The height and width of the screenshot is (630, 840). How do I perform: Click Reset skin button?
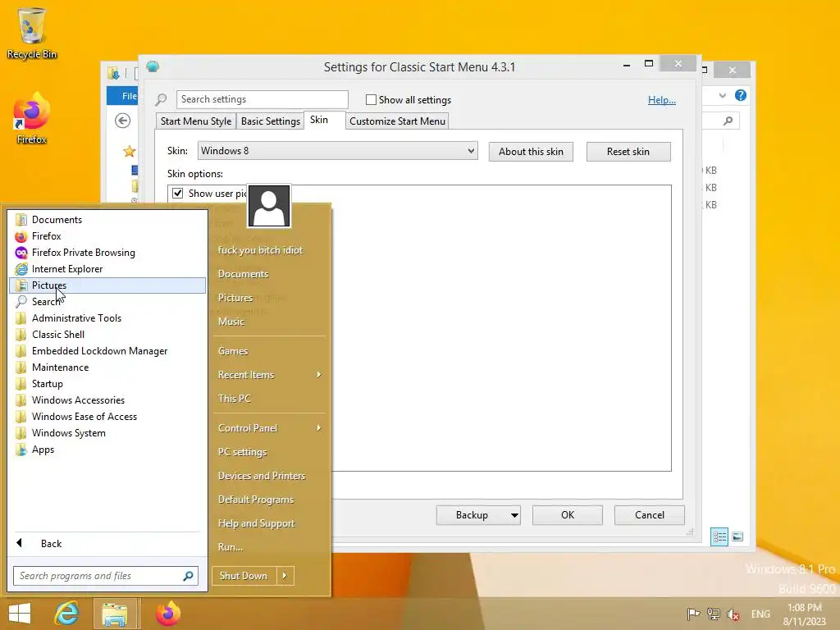click(x=628, y=152)
